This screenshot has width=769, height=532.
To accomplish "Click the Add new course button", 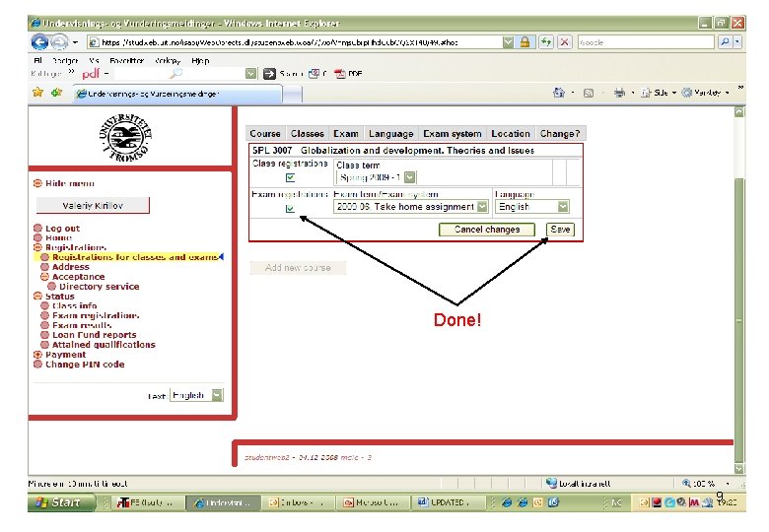I will coord(298,267).
